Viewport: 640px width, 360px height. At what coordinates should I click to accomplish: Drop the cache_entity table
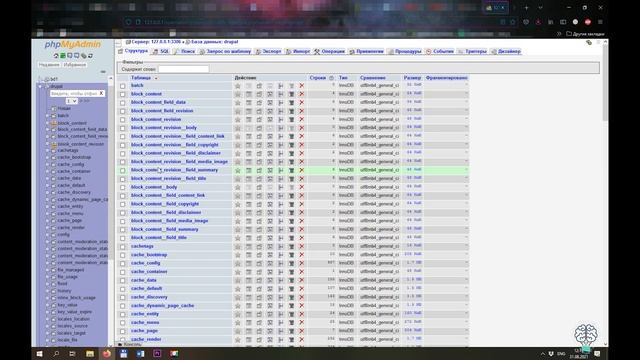pyautogui.click(x=302, y=314)
